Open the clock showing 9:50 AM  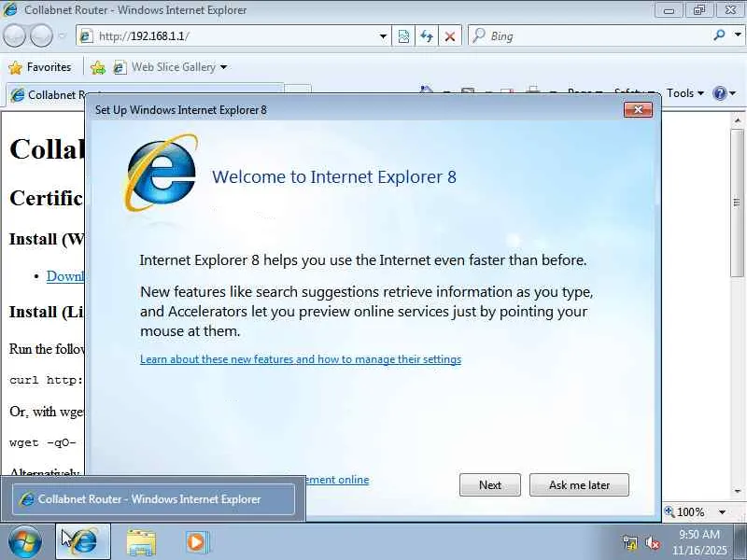[x=699, y=542]
